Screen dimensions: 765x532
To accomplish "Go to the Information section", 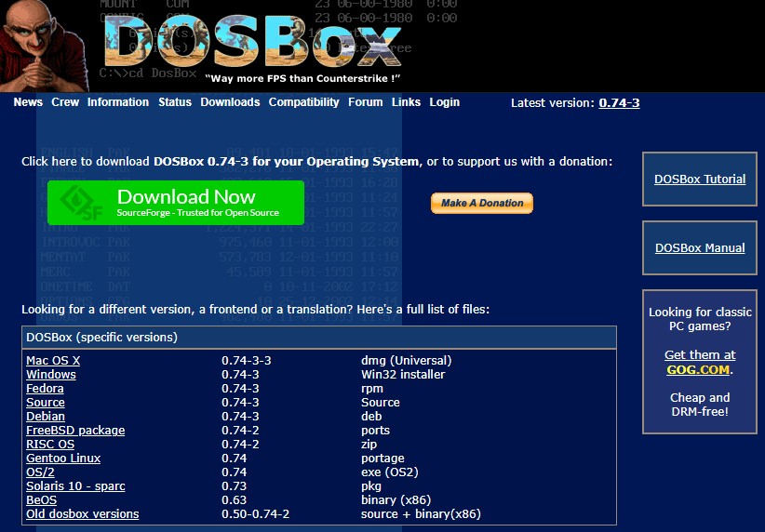I will pyautogui.click(x=118, y=102).
